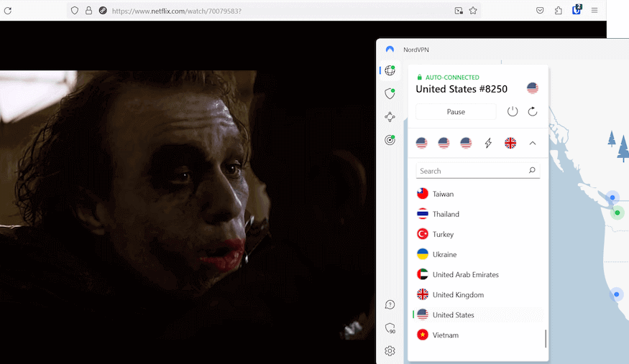Screen dimensions: 629x364
Task: Click the country Search field
Action: (478, 171)
